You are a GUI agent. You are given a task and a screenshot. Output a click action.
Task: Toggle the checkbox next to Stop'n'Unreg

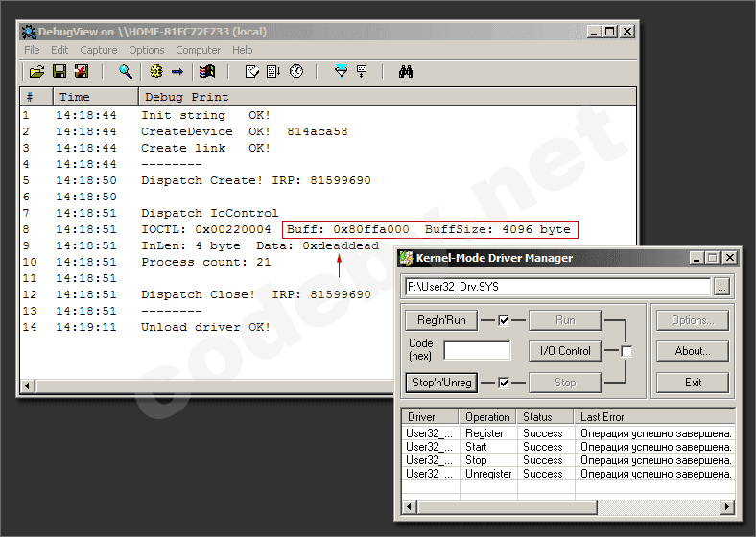click(x=504, y=383)
